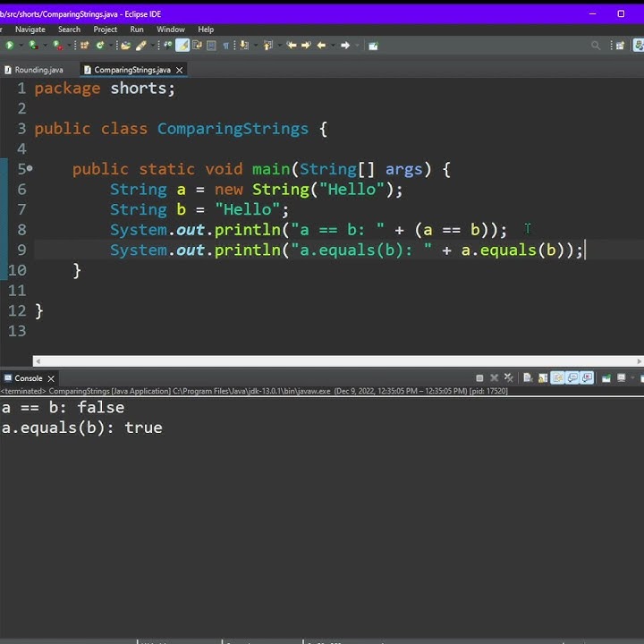Screen dimensions: 644x644
Task: Open dropdown next to Previous Annotation
Action: pyautogui.click(x=279, y=46)
